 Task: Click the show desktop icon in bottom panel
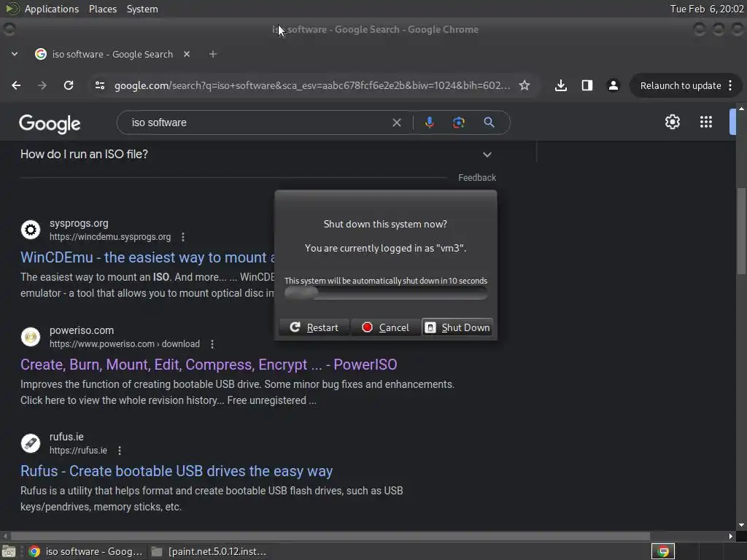point(9,551)
